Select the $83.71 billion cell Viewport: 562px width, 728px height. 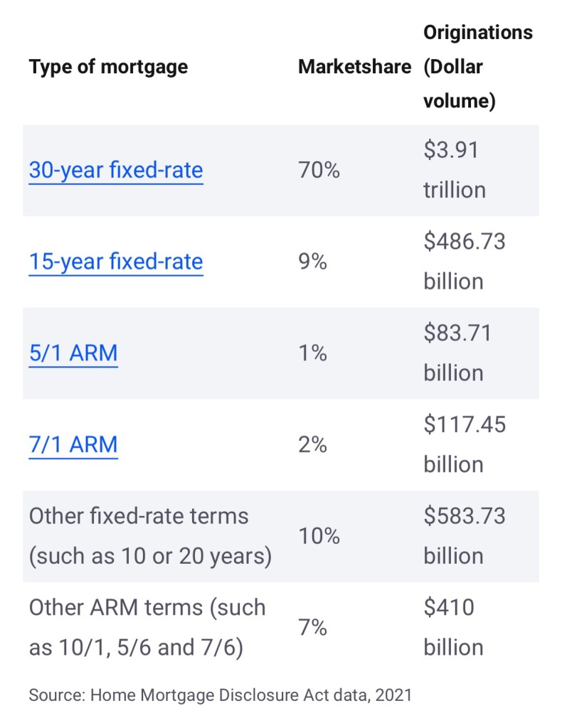click(457, 353)
